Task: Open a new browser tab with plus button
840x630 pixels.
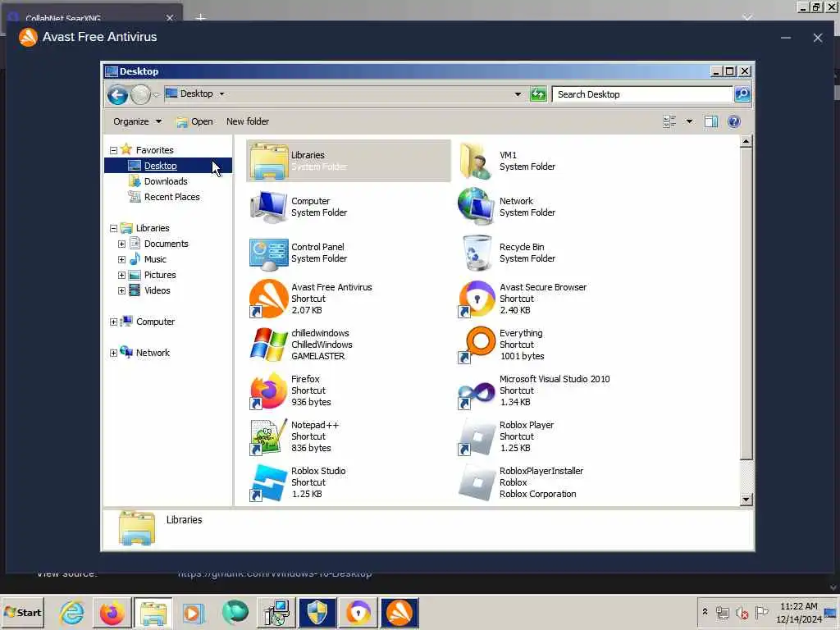Action: [200, 18]
